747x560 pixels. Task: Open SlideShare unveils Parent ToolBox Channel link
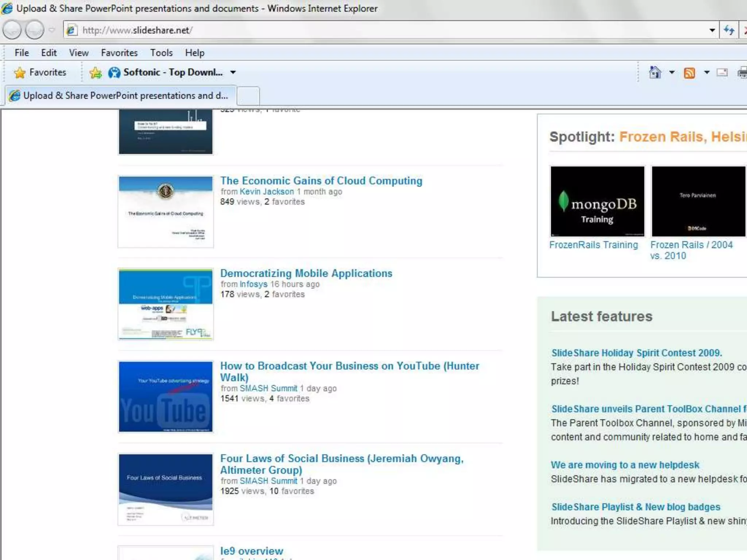pyautogui.click(x=649, y=409)
